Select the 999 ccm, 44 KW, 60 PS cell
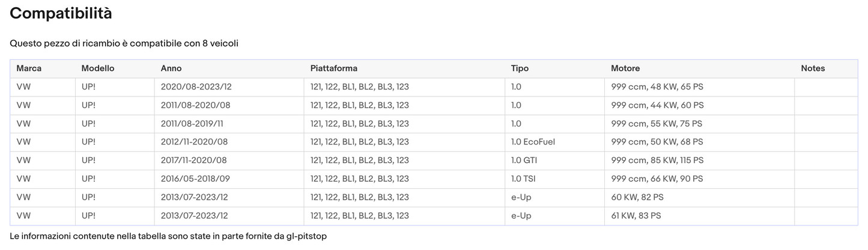Image resolution: width=868 pixels, height=250 pixels. coord(657,106)
